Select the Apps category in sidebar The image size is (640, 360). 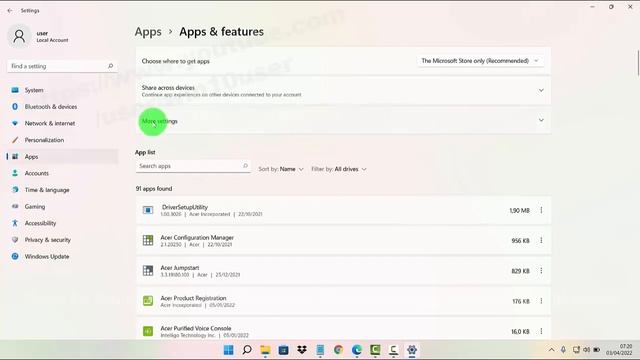tap(62, 157)
